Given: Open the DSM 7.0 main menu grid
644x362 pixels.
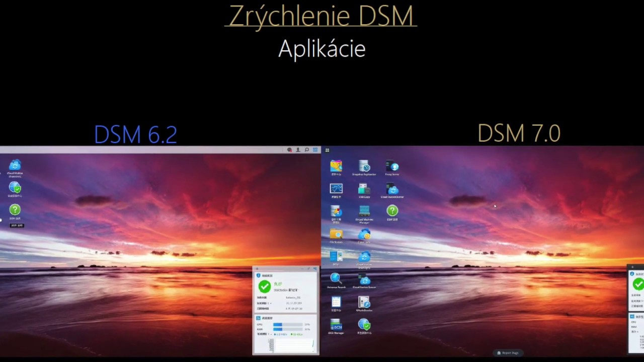Looking at the screenshot, I should [x=328, y=150].
